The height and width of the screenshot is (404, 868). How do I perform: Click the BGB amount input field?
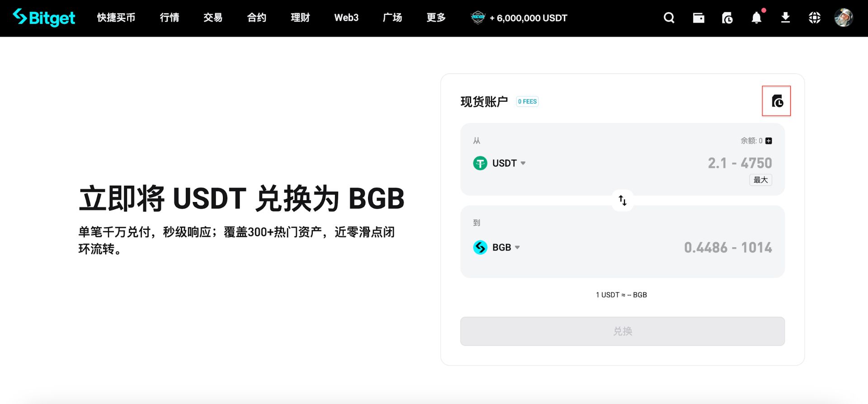point(728,248)
